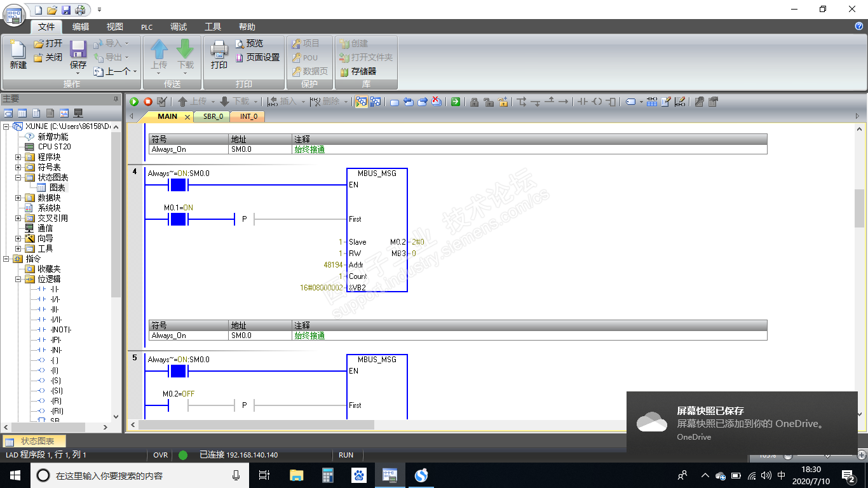The height and width of the screenshot is (488, 868).
Task: Click the large 新建 (New) ribbon button
Action: click(x=18, y=55)
